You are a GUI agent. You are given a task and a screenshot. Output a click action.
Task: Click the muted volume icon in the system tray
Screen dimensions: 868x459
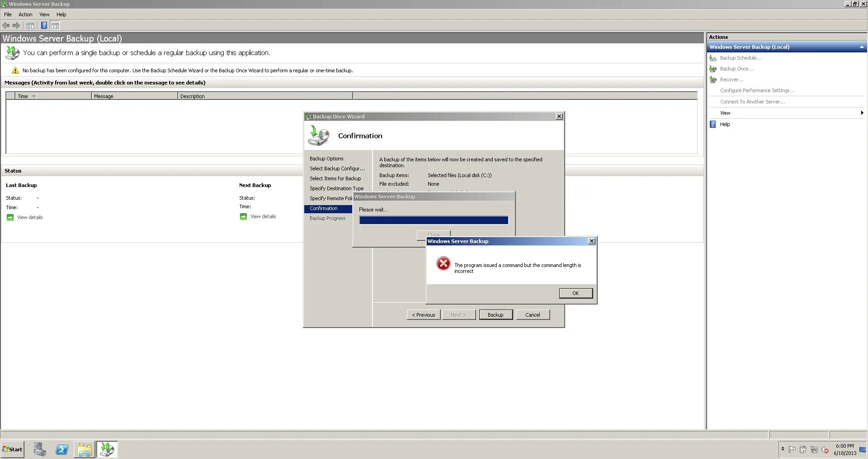pos(825,450)
